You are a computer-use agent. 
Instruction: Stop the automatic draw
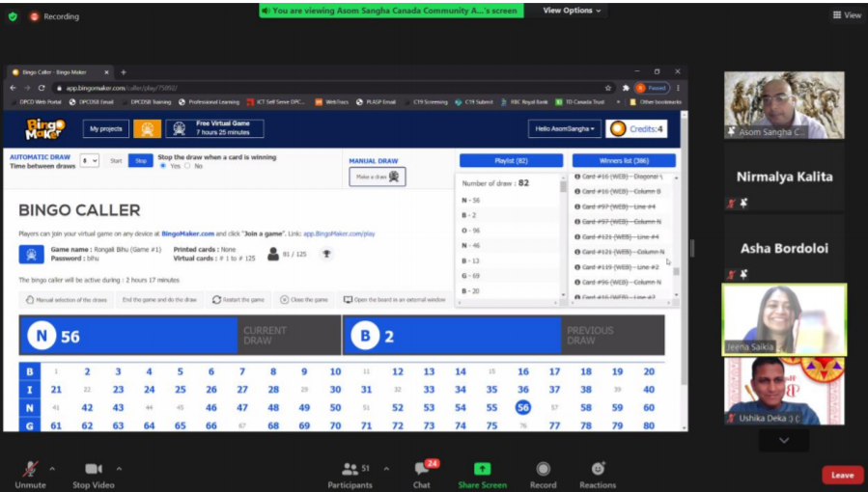(x=141, y=161)
